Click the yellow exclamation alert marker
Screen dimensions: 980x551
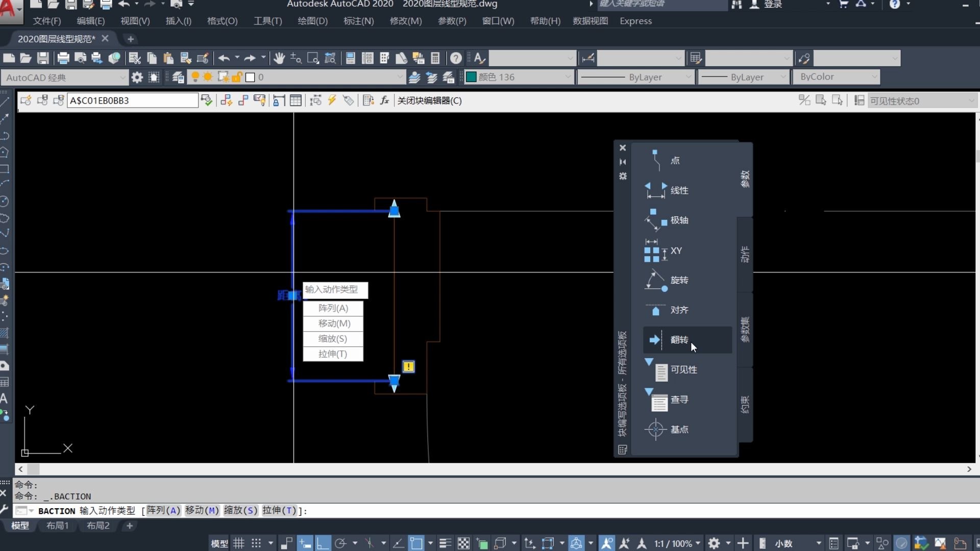[408, 366]
